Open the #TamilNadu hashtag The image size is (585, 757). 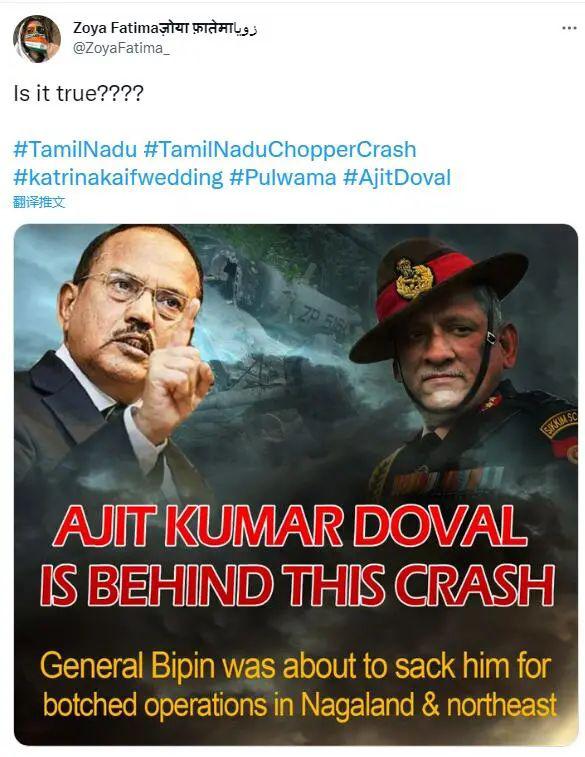(75, 150)
